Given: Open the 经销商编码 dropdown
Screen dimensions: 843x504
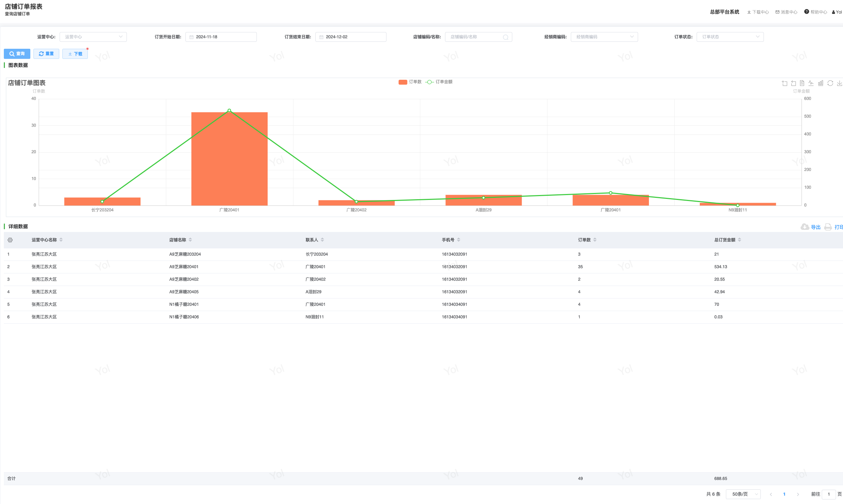Looking at the screenshot, I should tap(604, 37).
